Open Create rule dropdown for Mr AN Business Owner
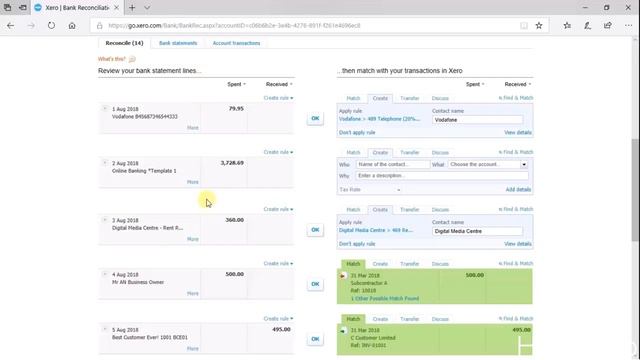The image size is (640, 360). point(278,264)
